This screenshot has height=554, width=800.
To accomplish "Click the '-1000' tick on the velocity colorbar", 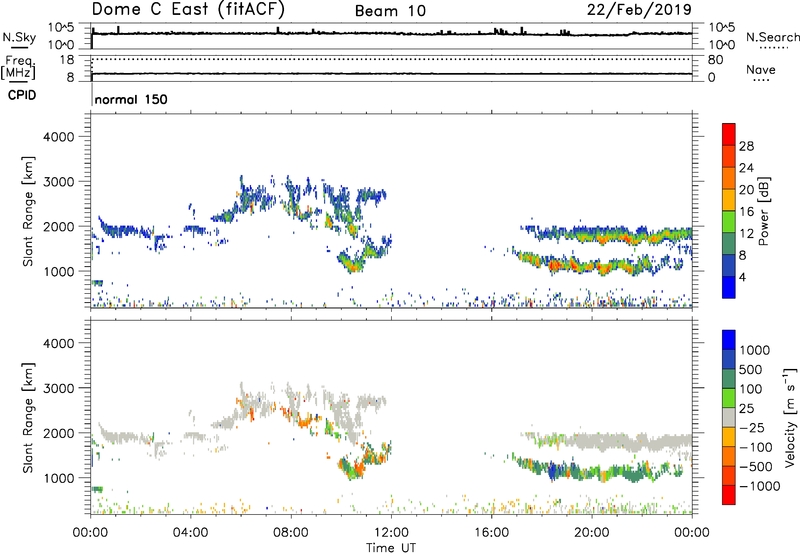I will tap(759, 486).
